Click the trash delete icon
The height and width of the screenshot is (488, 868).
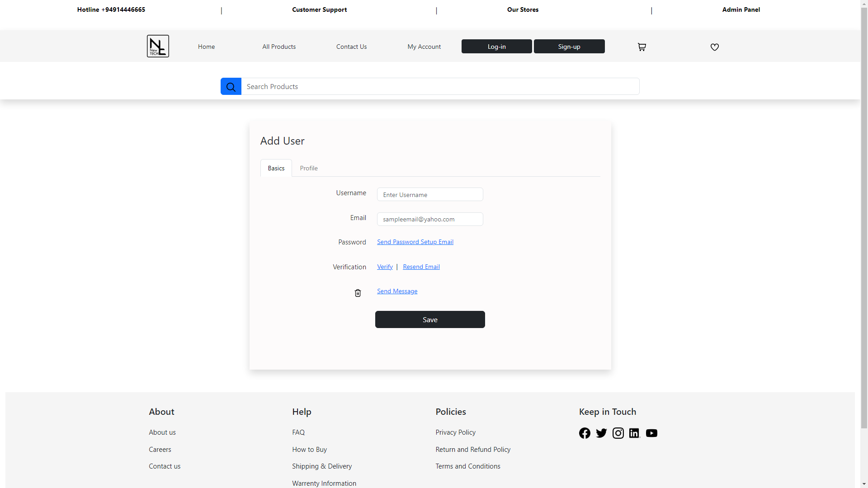click(358, 293)
